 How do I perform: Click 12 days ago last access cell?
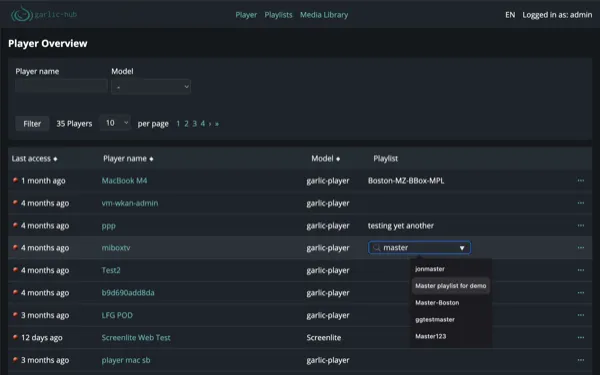(x=42, y=338)
